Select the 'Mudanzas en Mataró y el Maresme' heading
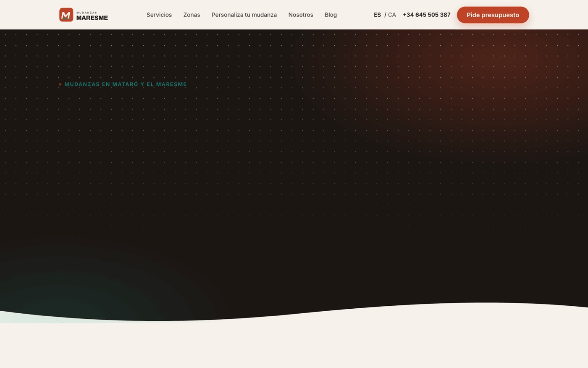Image resolution: width=588 pixels, height=368 pixels. pos(126,84)
